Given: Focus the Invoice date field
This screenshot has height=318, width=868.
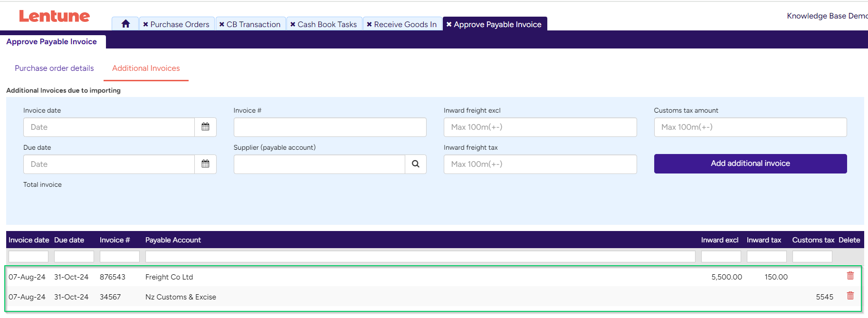Looking at the screenshot, I should pos(109,127).
